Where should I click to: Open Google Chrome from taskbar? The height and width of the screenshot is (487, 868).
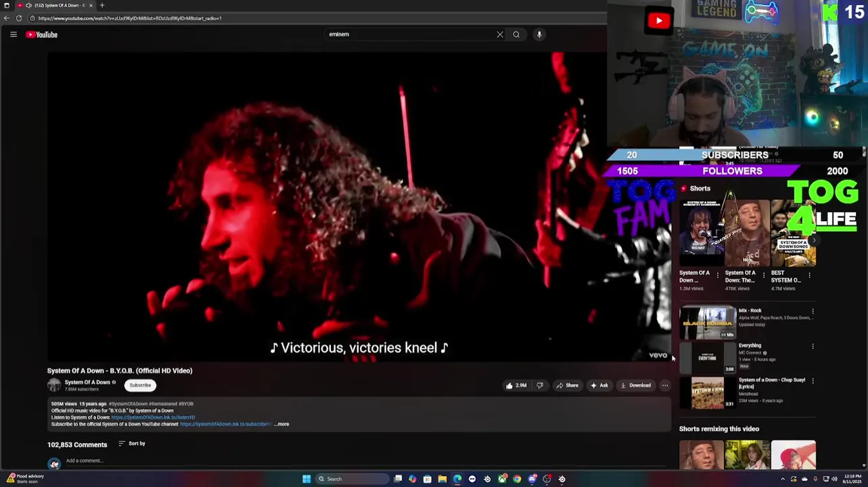[x=517, y=479]
